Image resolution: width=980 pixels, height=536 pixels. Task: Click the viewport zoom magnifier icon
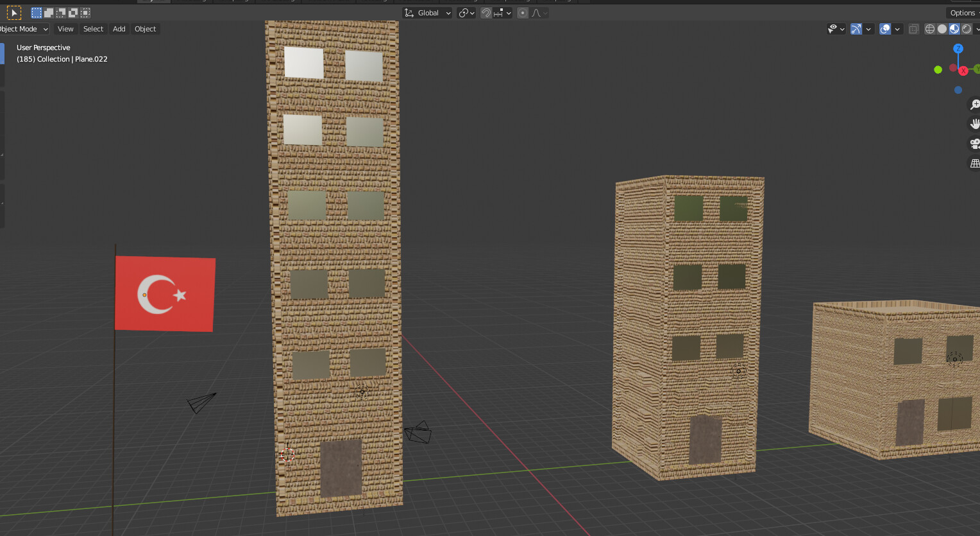coord(975,104)
